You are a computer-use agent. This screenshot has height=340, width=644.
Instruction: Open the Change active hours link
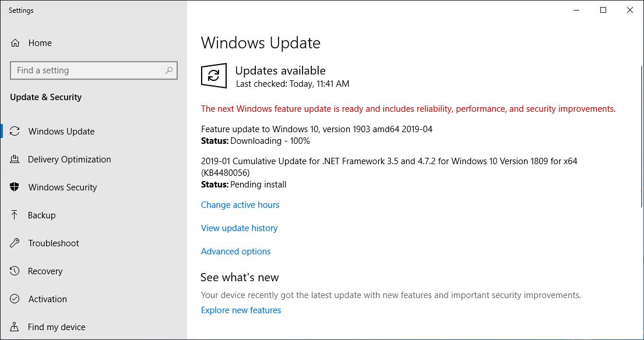[x=240, y=205]
